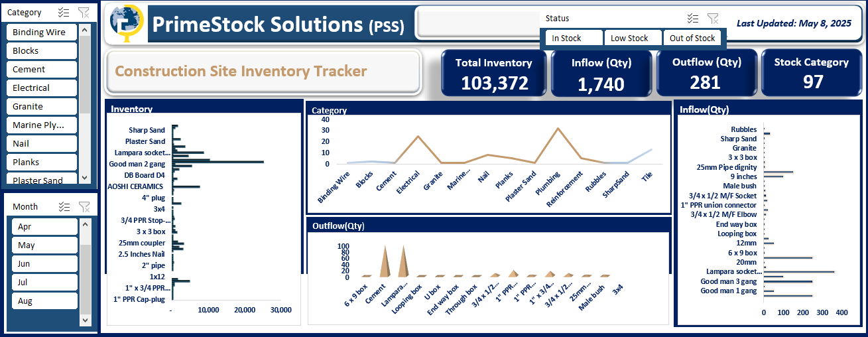Click Month slicer scroll down arrow
This screenshot has height=337, width=868.
(85, 320)
